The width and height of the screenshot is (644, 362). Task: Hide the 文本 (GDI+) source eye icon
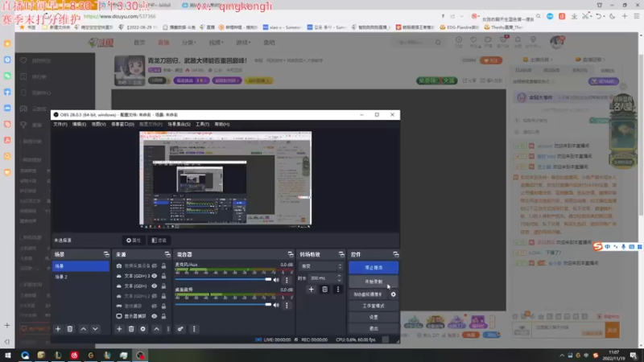[154, 286]
